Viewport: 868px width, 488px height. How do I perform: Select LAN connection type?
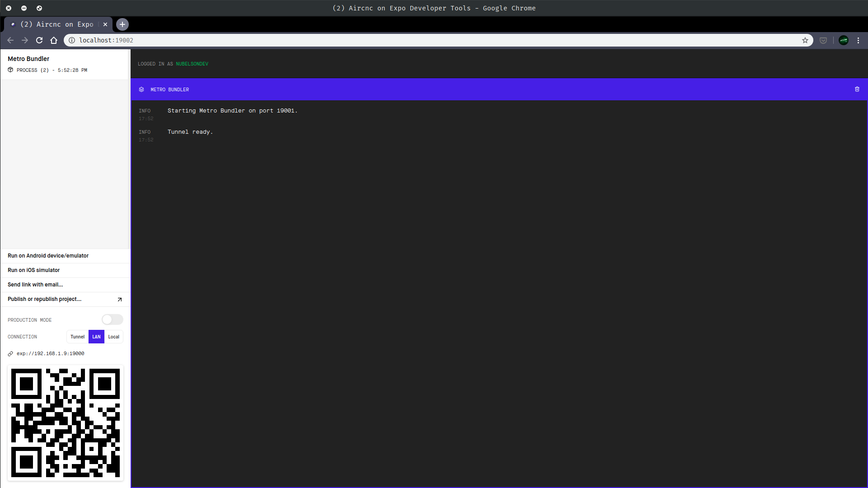click(x=96, y=337)
